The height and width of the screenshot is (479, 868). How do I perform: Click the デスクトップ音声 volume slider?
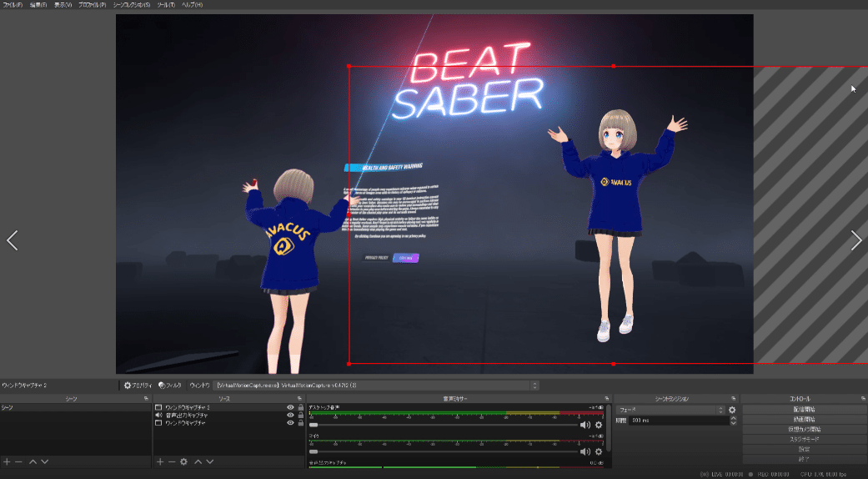click(x=444, y=425)
